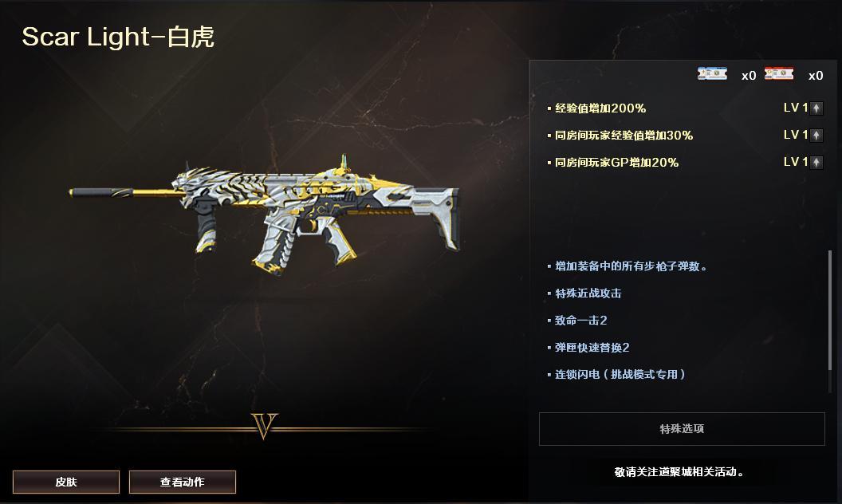Open the 特殊选项 special options button
The image size is (842, 504).
(682, 429)
